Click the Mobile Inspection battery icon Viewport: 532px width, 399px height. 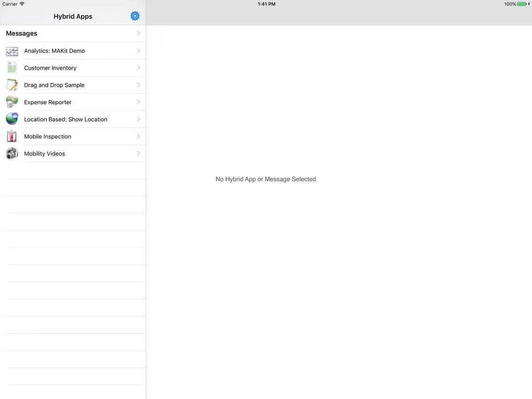click(x=12, y=136)
